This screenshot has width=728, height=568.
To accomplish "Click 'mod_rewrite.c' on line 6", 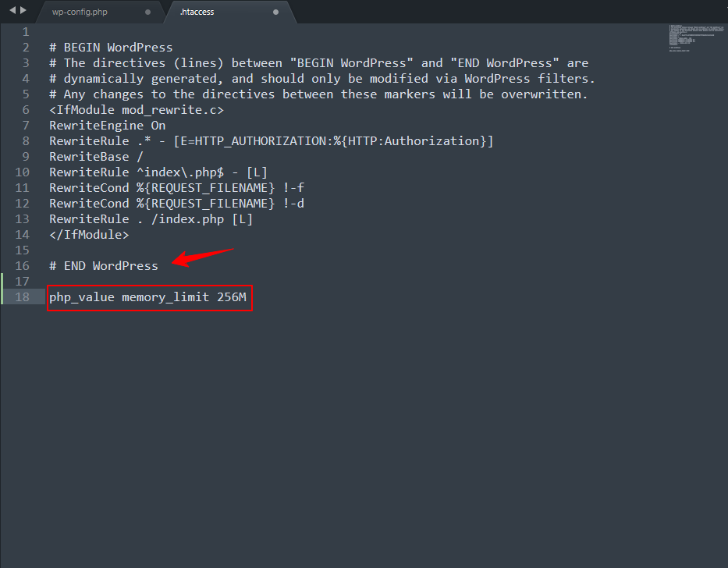I will click(x=169, y=110).
